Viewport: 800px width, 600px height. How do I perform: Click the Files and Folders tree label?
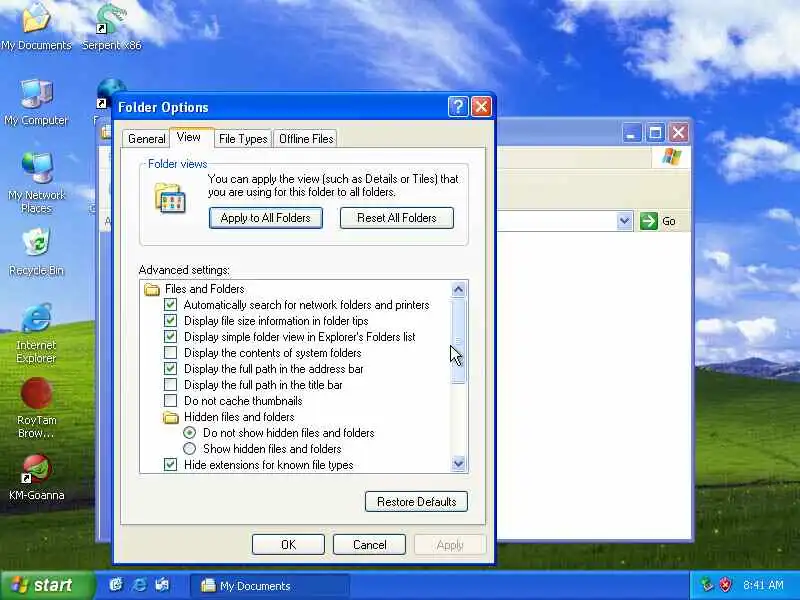coord(205,289)
